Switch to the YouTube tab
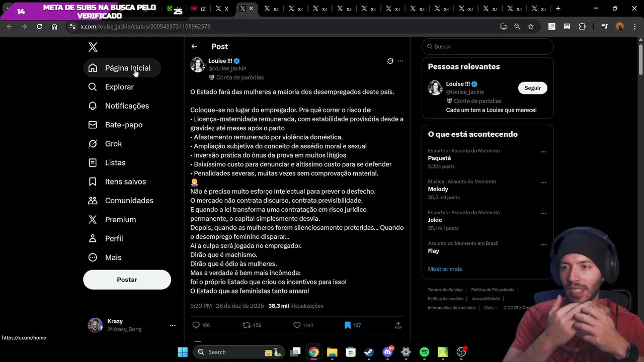Image resolution: width=644 pixels, height=362 pixels. click(198, 9)
